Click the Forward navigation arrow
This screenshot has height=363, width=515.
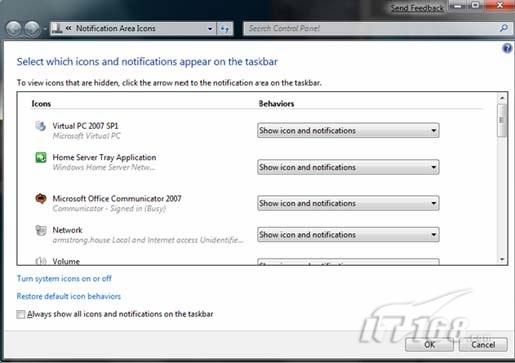coord(32,29)
